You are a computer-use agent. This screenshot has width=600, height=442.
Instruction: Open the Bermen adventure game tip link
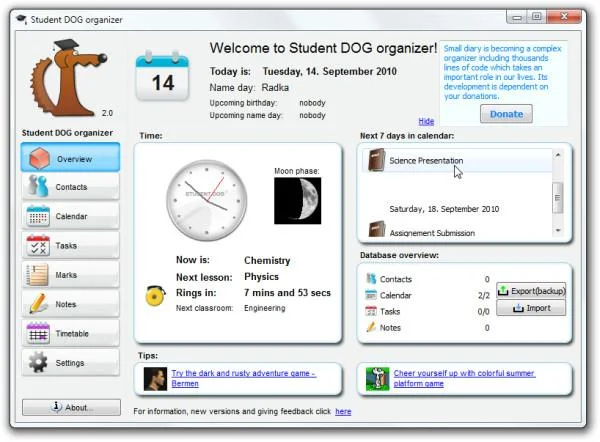point(243,378)
